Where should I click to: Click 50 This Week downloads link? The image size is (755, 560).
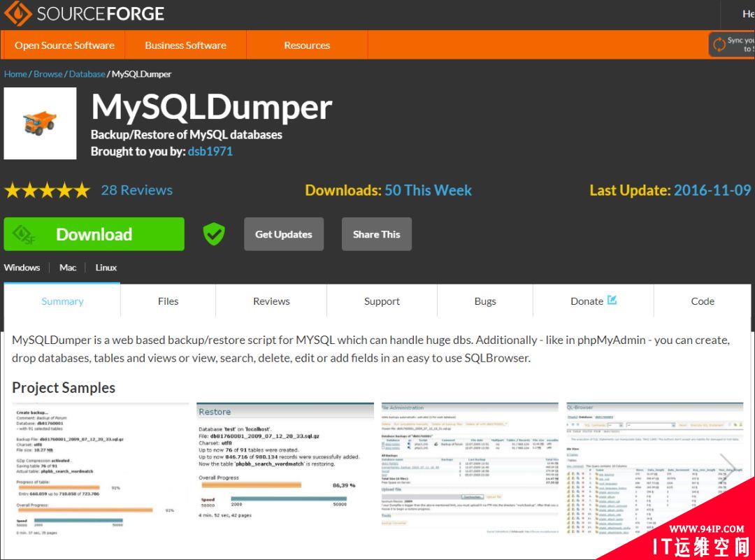tap(428, 190)
